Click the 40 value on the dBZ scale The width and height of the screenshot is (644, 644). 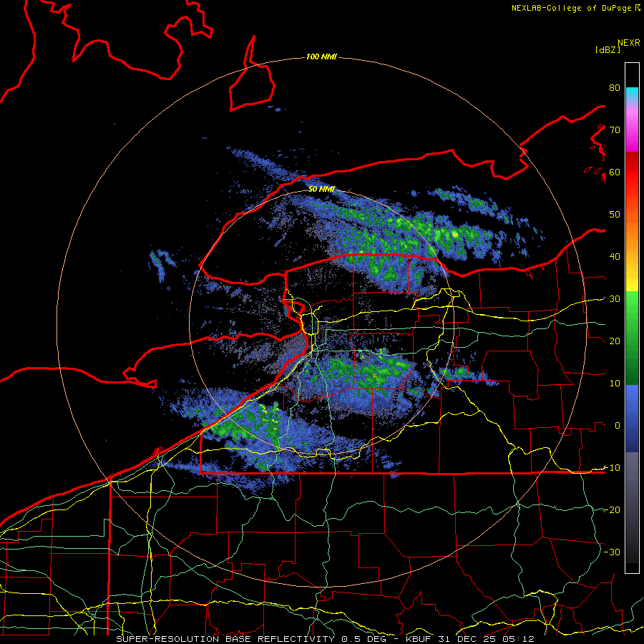click(615, 257)
